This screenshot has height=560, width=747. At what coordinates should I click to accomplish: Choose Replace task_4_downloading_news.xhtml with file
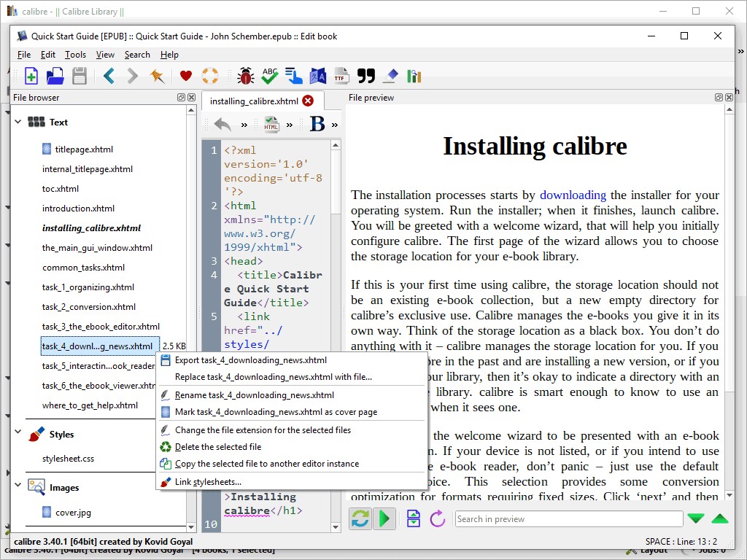(291, 377)
